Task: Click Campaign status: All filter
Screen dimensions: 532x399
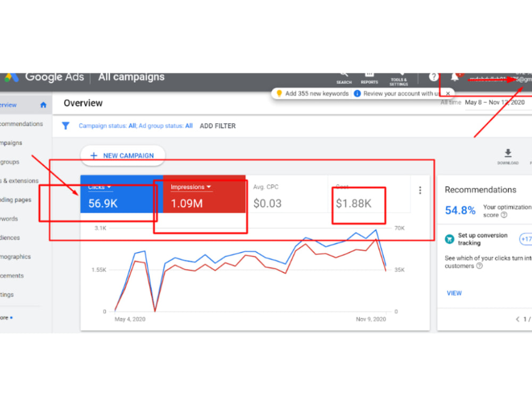Action: (107, 126)
